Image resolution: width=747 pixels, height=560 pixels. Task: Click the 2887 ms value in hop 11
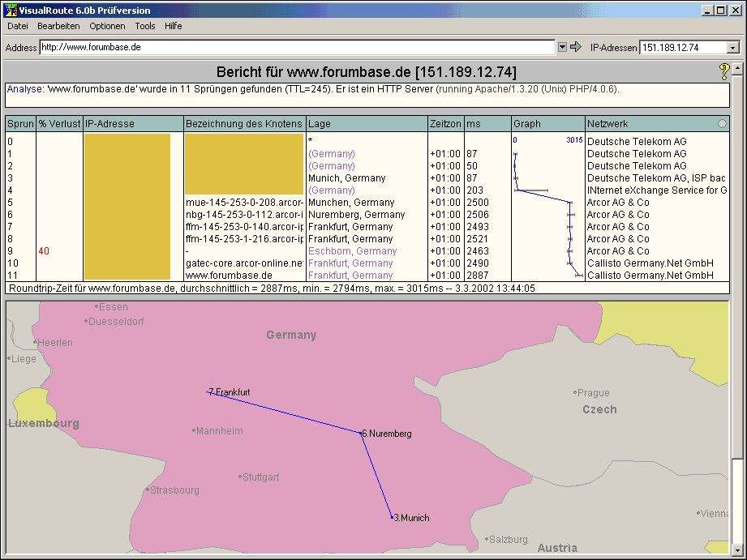click(x=478, y=276)
